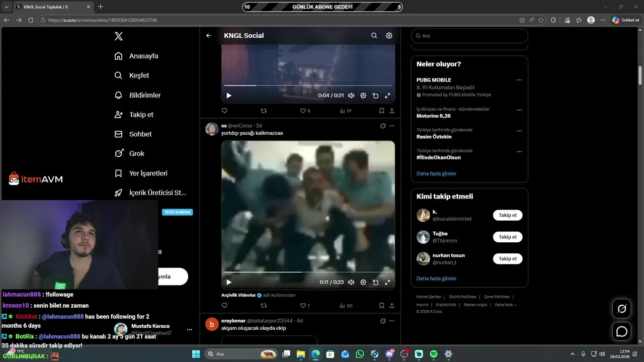Bookmark the post with 91 views
Image resolution: width=644 pixels, height=362 pixels.
[x=381, y=111]
